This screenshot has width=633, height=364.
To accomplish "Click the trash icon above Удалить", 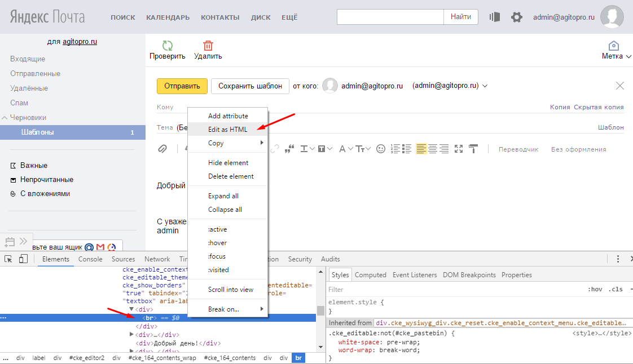I will (x=208, y=46).
